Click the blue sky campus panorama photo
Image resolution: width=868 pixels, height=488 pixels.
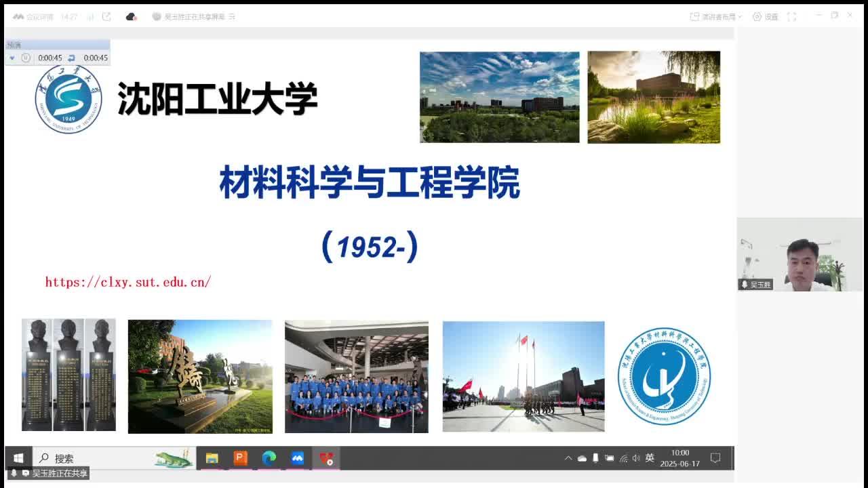[500, 97]
